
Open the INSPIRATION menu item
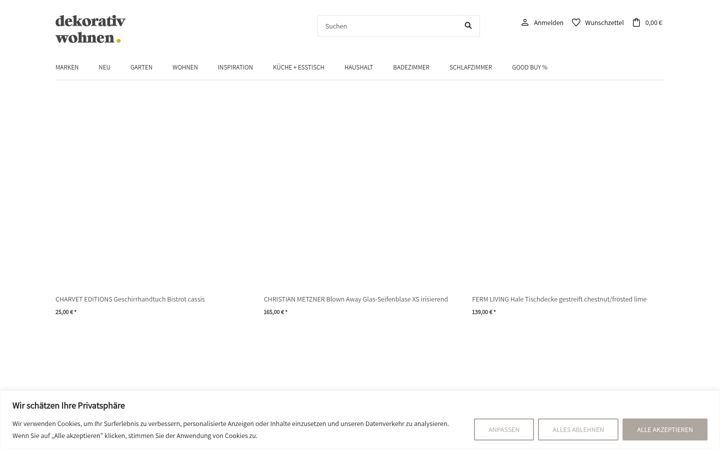click(x=235, y=67)
